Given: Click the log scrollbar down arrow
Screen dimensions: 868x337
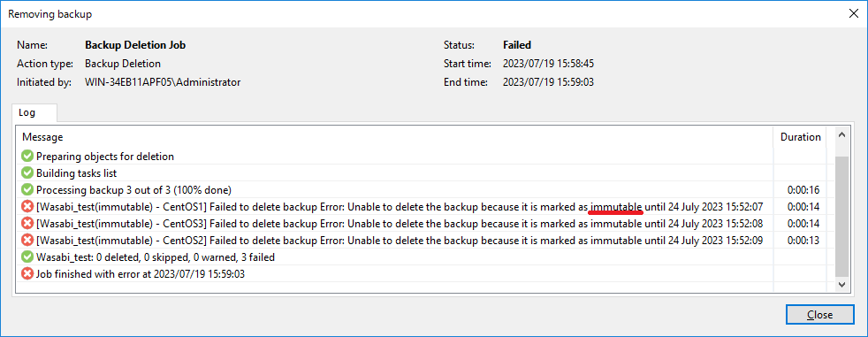Looking at the screenshot, I should [842, 284].
